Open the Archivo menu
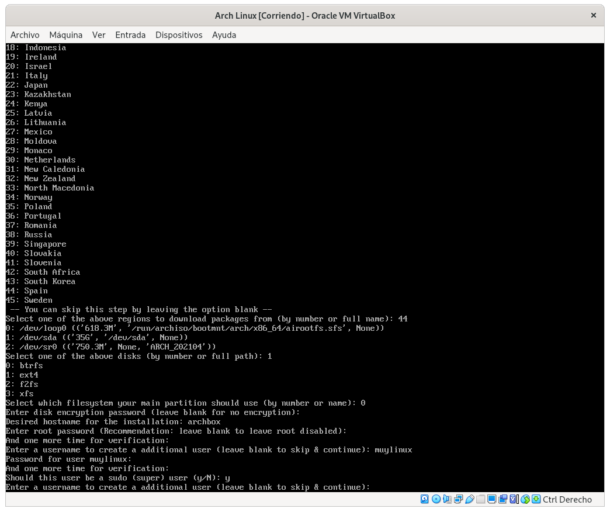The height and width of the screenshot is (512, 610). pyautogui.click(x=25, y=35)
